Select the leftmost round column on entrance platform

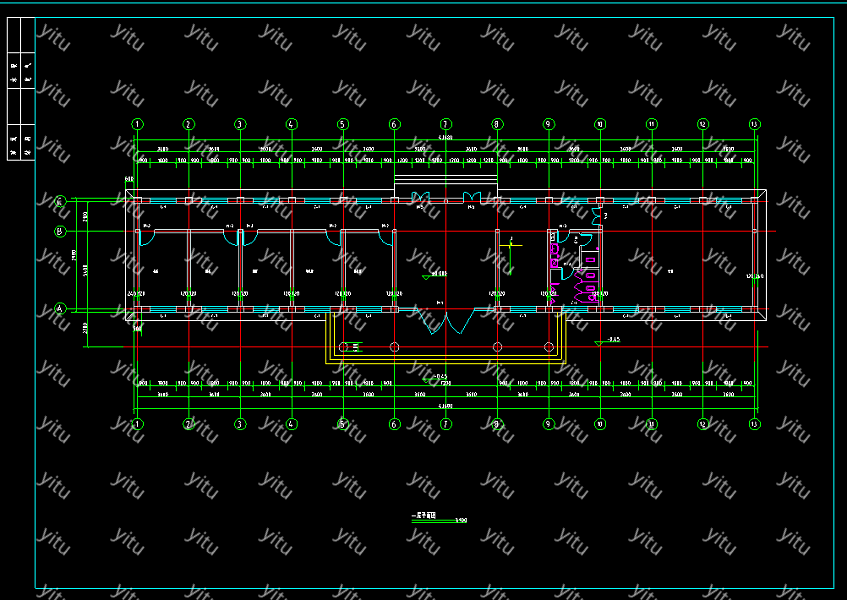tap(343, 347)
